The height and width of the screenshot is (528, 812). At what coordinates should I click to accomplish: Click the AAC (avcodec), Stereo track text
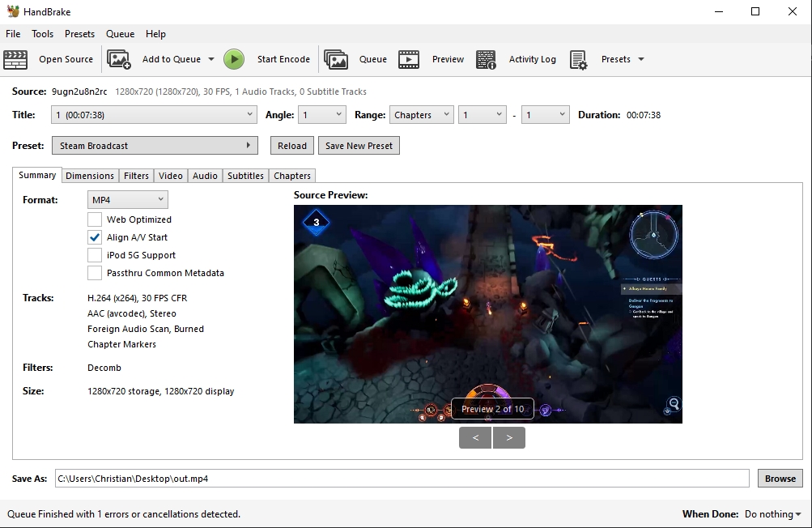click(131, 313)
